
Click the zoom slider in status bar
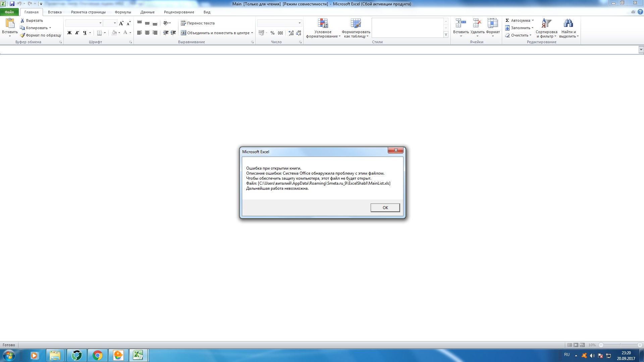click(621, 345)
